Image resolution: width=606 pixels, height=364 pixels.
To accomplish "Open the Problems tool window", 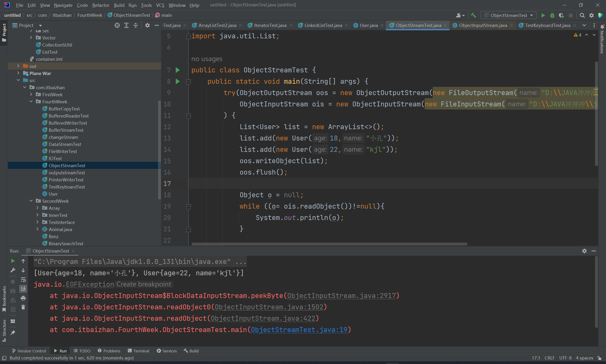I will pyautogui.click(x=109, y=351).
